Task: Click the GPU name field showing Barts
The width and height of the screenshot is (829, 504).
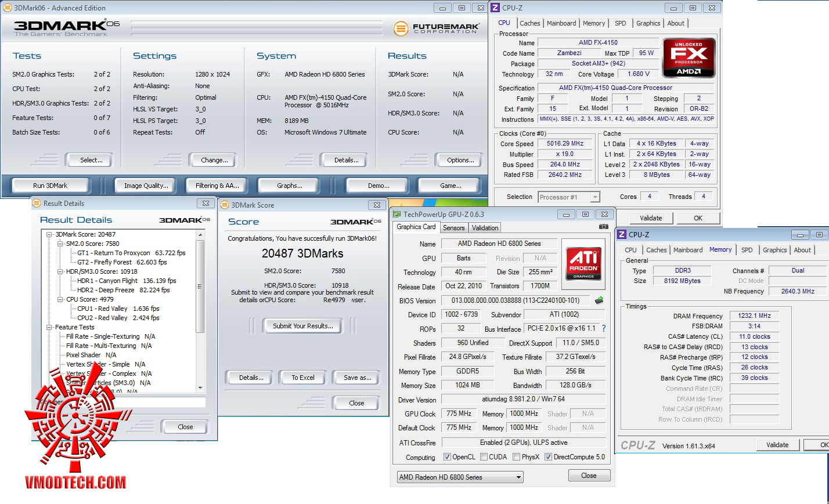Action: coord(463,258)
